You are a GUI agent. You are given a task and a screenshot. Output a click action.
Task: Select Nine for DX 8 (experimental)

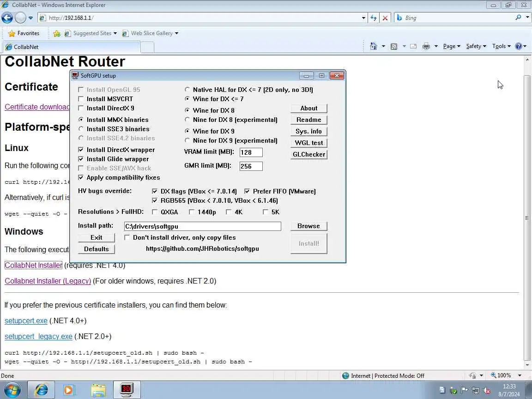(187, 120)
